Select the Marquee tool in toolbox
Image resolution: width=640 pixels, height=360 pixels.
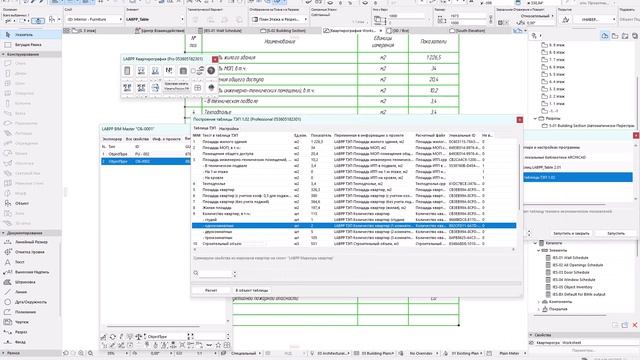pyautogui.click(x=31, y=44)
